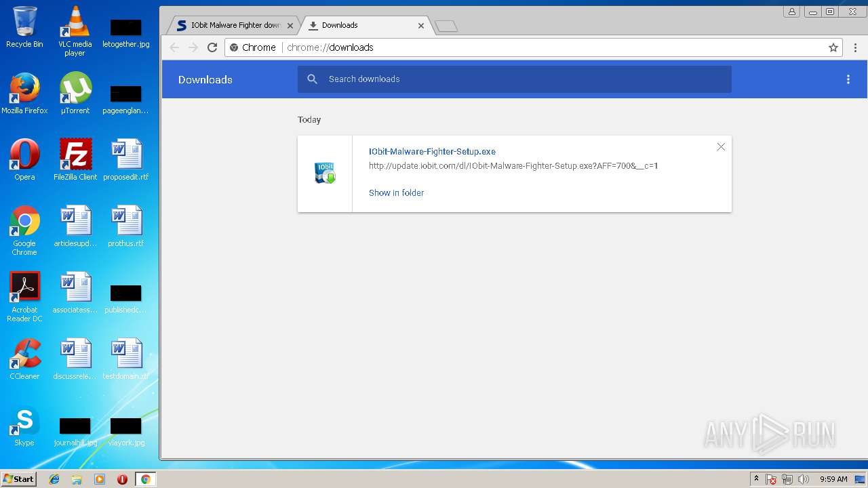Select Google Chrome desktop shortcut

[x=24, y=230]
